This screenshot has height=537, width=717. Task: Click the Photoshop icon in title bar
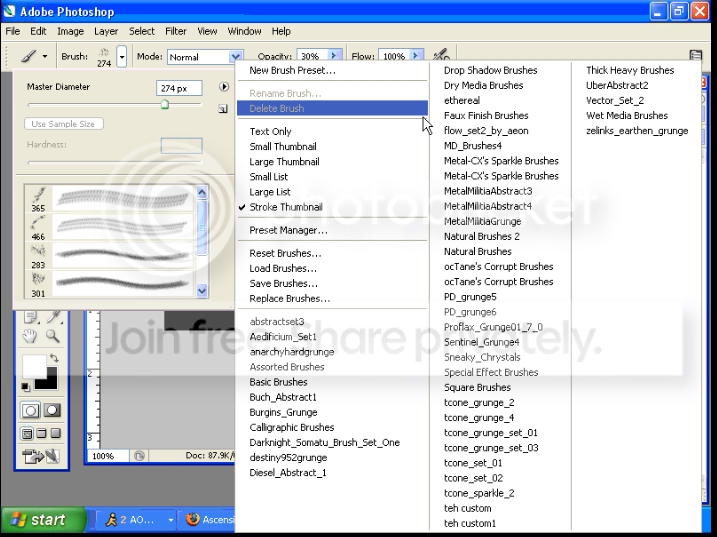pyautogui.click(x=9, y=11)
